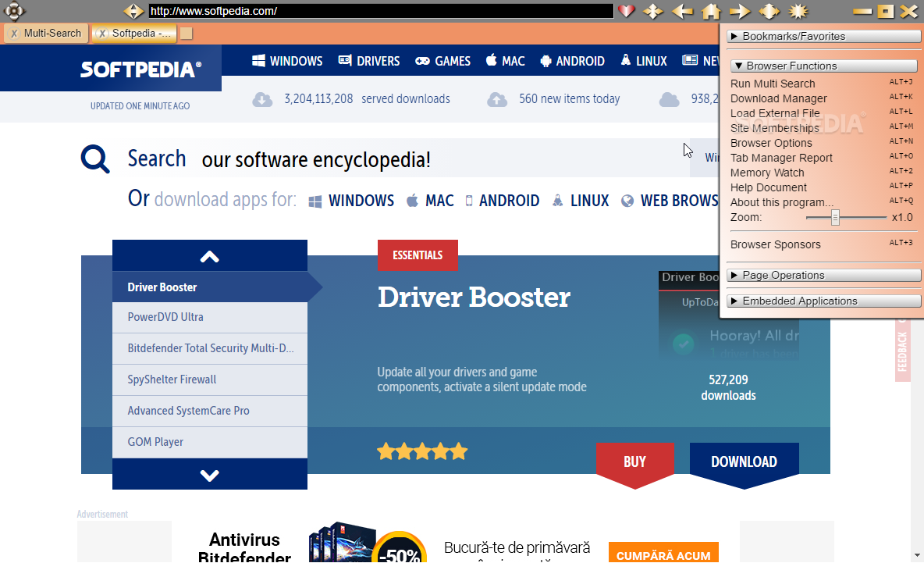Open the LINUX nav category
The width and height of the screenshot is (924, 563).
click(x=644, y=61)
